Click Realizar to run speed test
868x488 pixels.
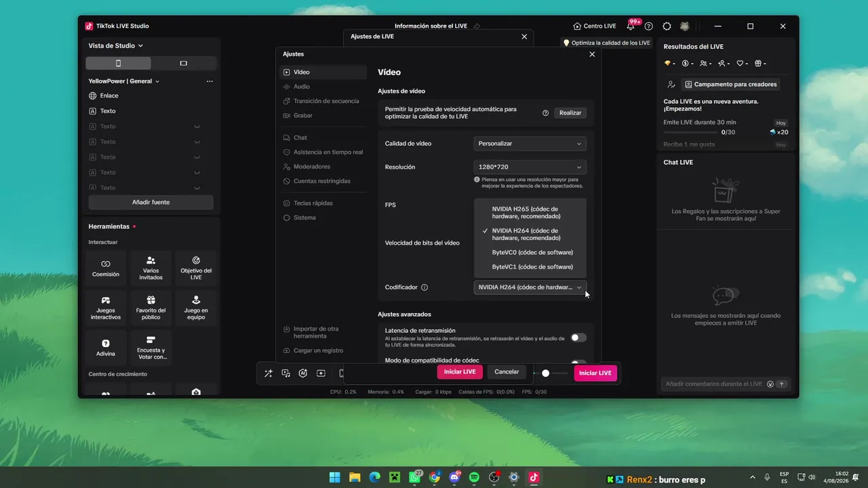570,113
